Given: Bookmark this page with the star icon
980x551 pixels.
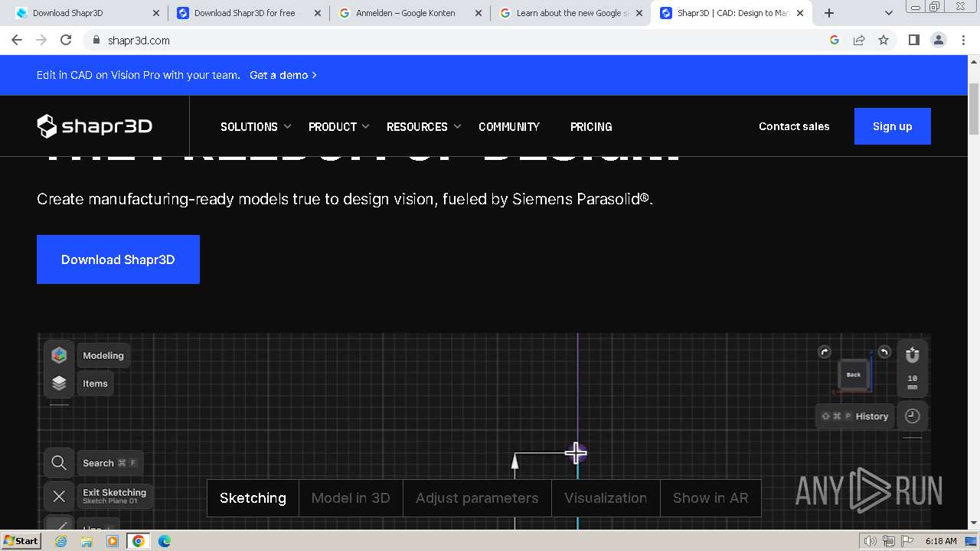Looking at the screenshot, I should tap(884, 40).
